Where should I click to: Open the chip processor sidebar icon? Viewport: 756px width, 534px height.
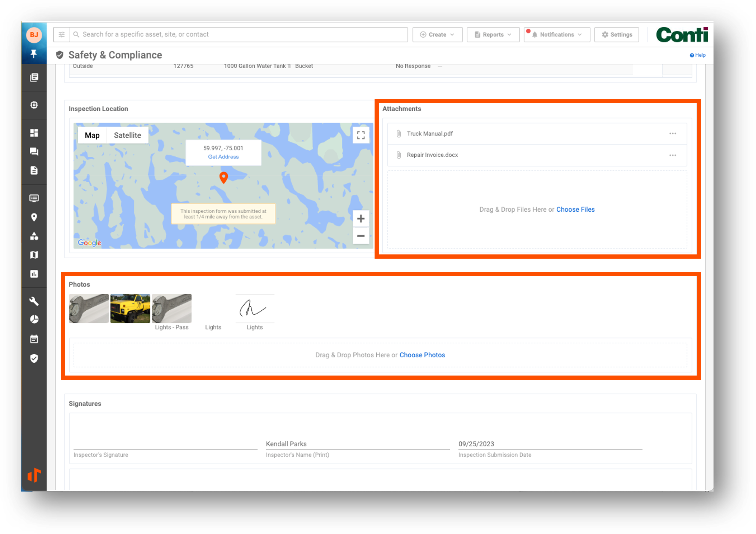[34, 105]
